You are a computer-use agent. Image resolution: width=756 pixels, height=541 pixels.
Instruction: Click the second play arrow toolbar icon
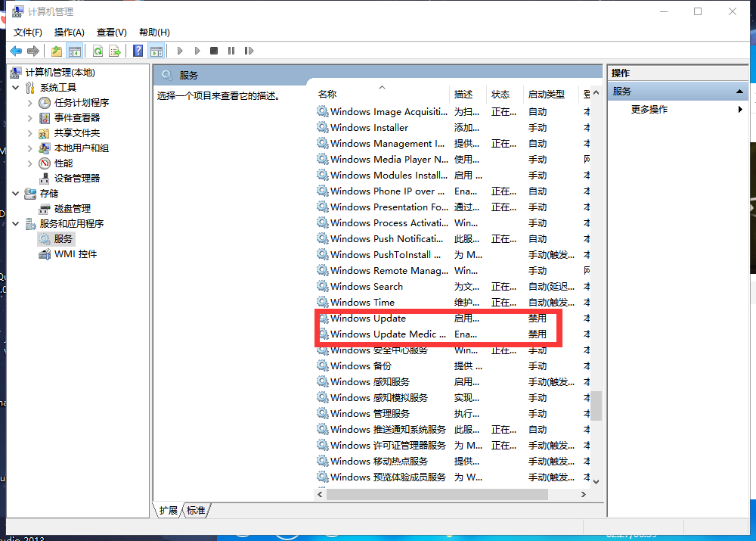(x=197, y=51)
